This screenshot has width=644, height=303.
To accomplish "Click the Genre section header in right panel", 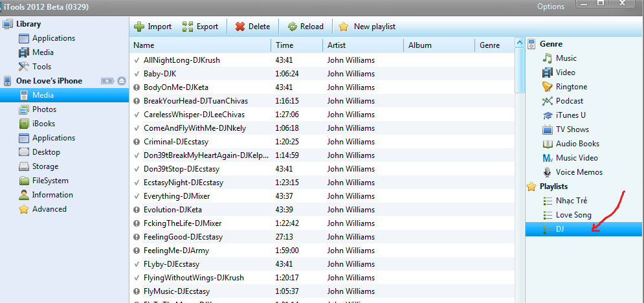I will click(x=551, y=44).
